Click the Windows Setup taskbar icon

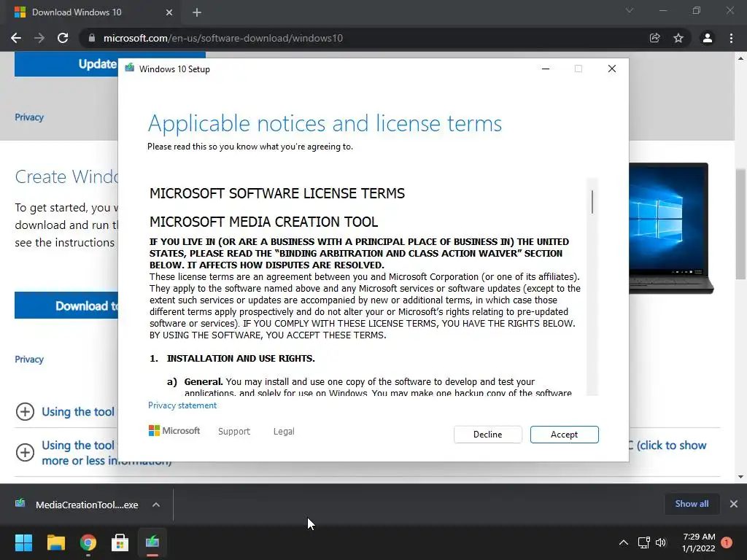(x=152, y=542)
